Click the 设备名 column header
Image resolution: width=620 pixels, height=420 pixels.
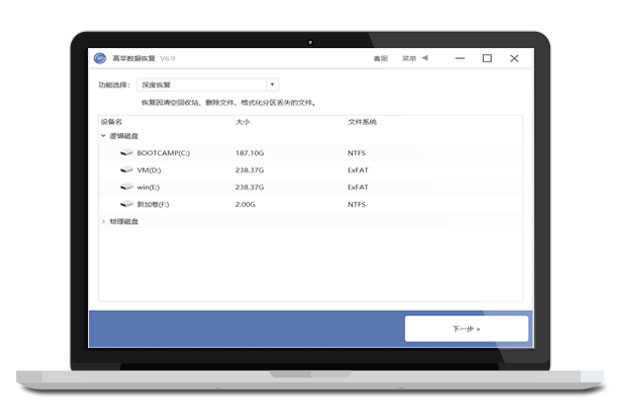coord(112,122)
